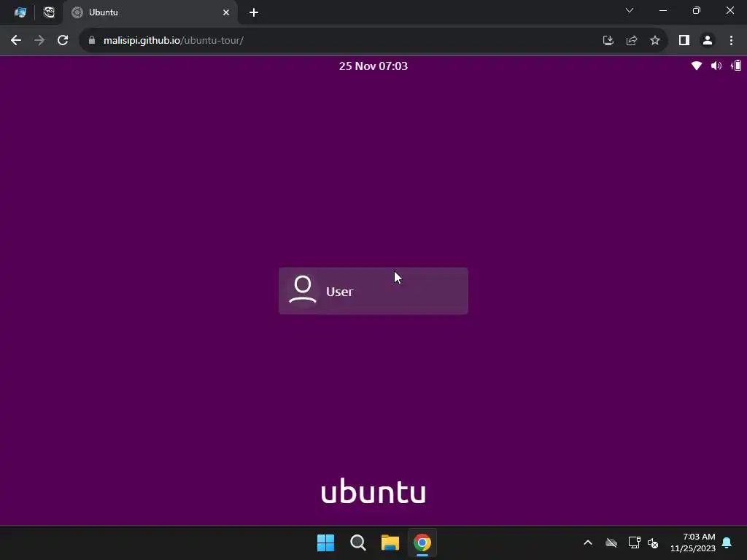Image resolution: width=747 pixels, height=560 pixels.
Task: Click the Chrome taskbar icon
Action: [422, 542]
